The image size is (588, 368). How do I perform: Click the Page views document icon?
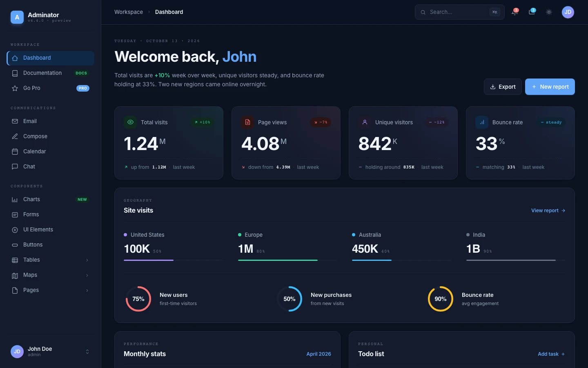[x=247, y=122]
